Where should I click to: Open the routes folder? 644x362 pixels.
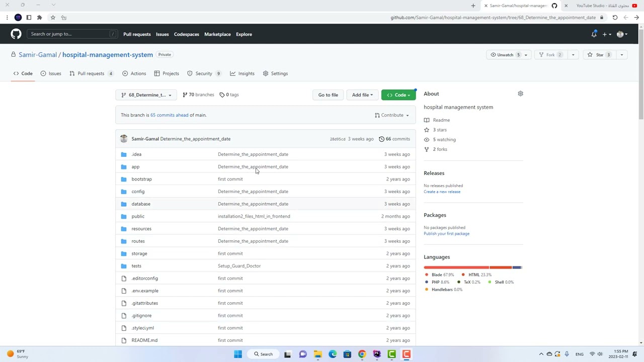(x=138, y=241)
